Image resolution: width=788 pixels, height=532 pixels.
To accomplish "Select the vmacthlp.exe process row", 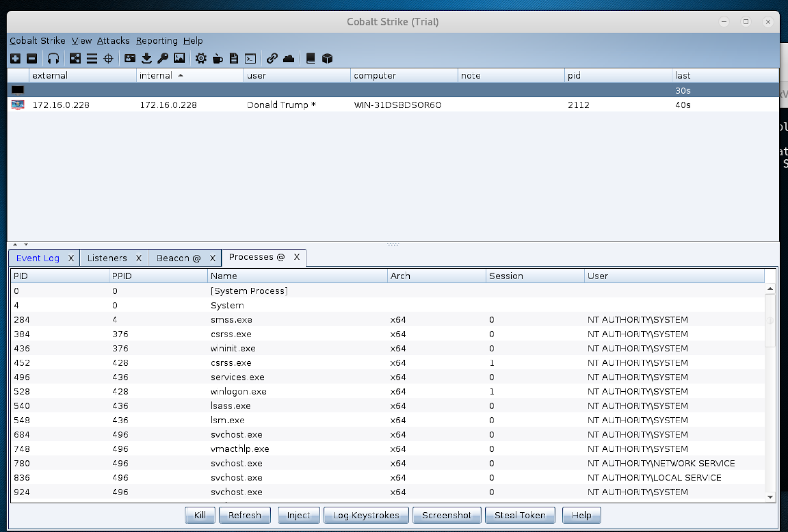I will (388, 449).
